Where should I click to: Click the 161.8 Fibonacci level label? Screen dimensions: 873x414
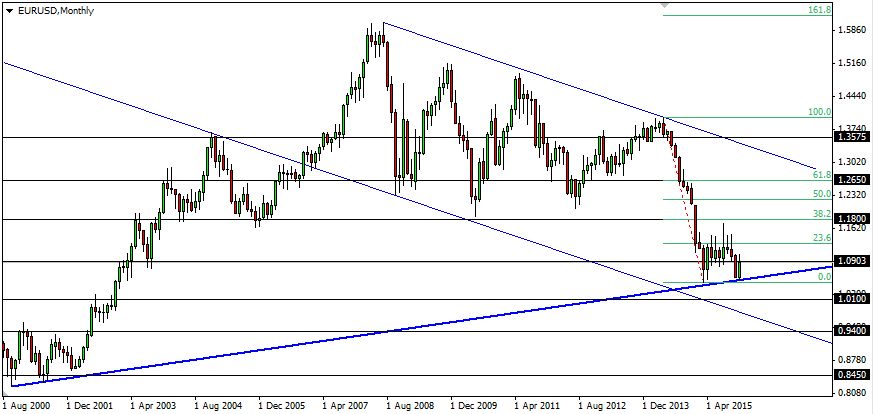pos(819,10)
